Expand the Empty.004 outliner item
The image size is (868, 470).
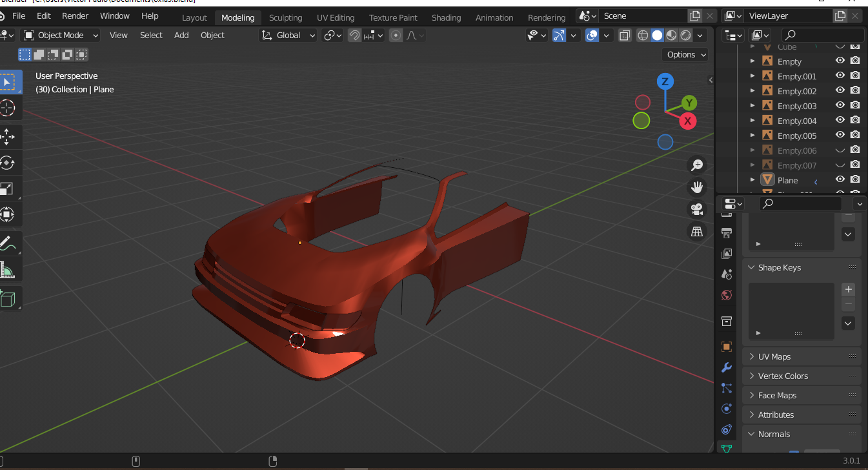(752, 121)
